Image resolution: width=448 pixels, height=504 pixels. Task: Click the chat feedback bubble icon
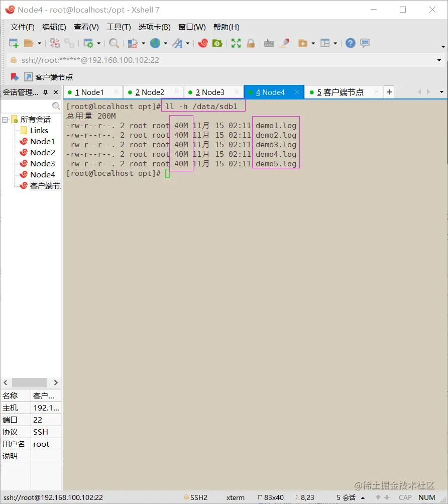[365, 43]
